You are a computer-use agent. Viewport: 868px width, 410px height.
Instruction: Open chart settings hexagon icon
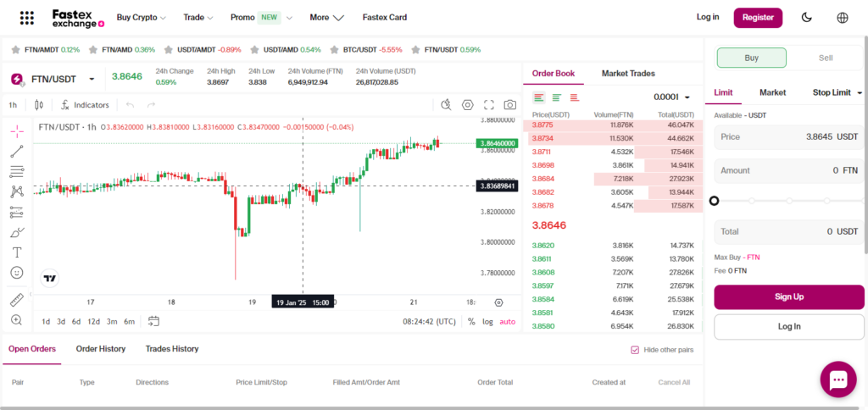click(x=468, y=104)
